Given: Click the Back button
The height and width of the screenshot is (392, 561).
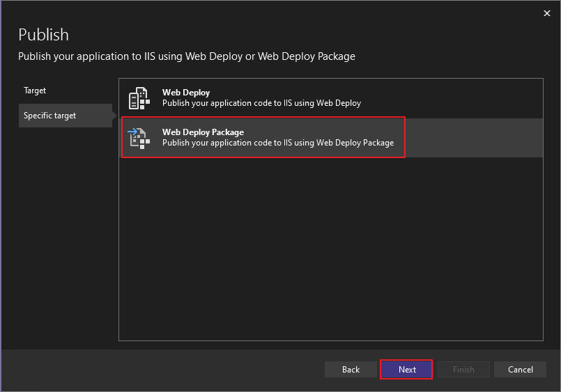Looking at the screenshot, I should coord(351,370).
